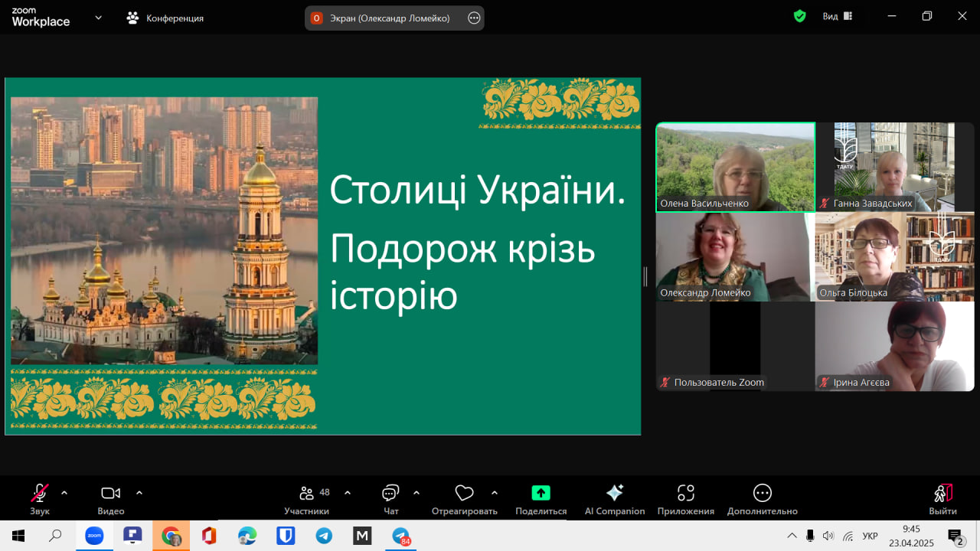Click the Отреагировать heart reaction icon
The height and width of the screenshot is (551, 980).
(x=464, y=494)
